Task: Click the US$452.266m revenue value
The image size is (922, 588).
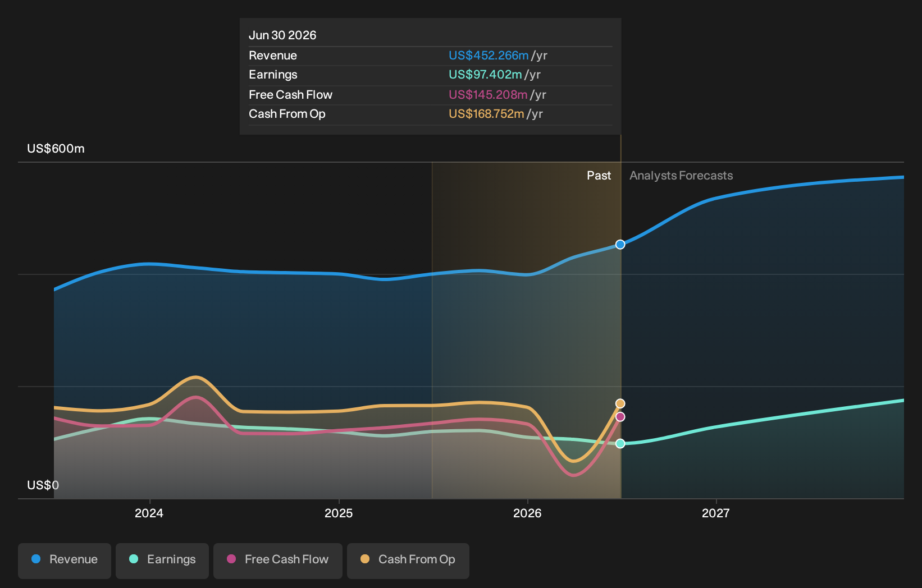Action: [489, 56]
